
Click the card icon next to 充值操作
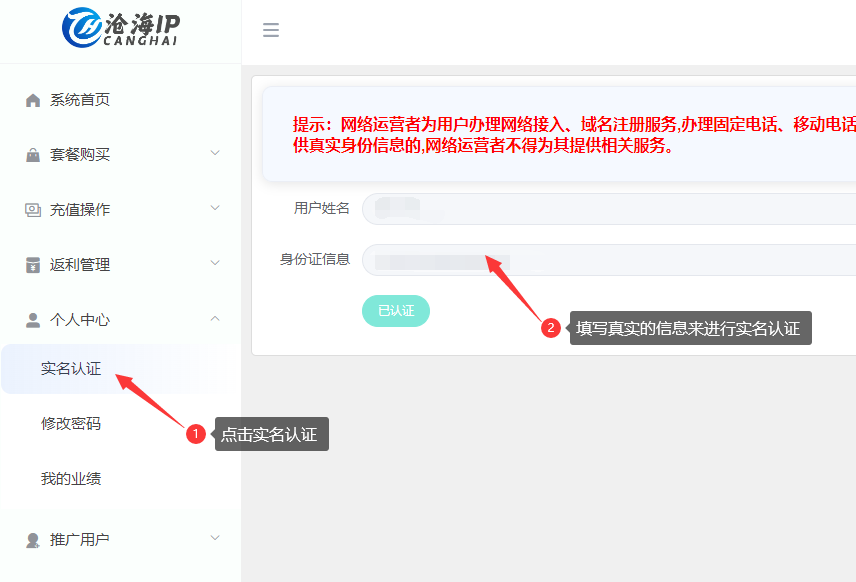35,209
